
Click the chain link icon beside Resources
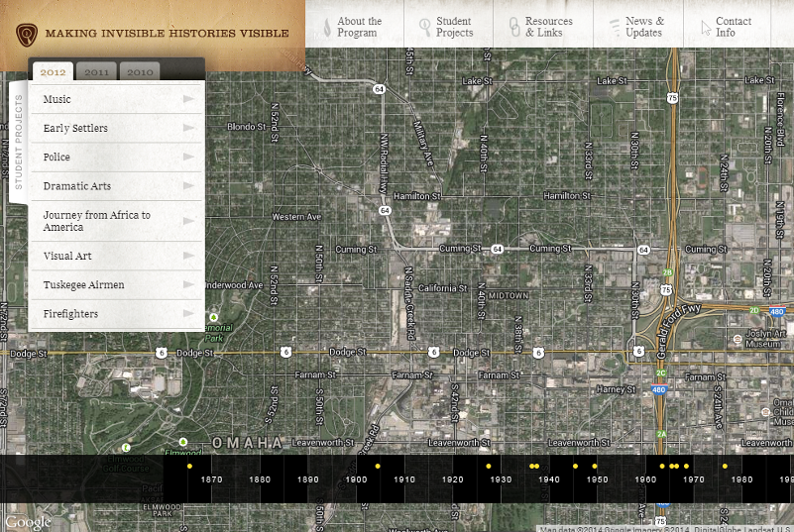[514, 27]
